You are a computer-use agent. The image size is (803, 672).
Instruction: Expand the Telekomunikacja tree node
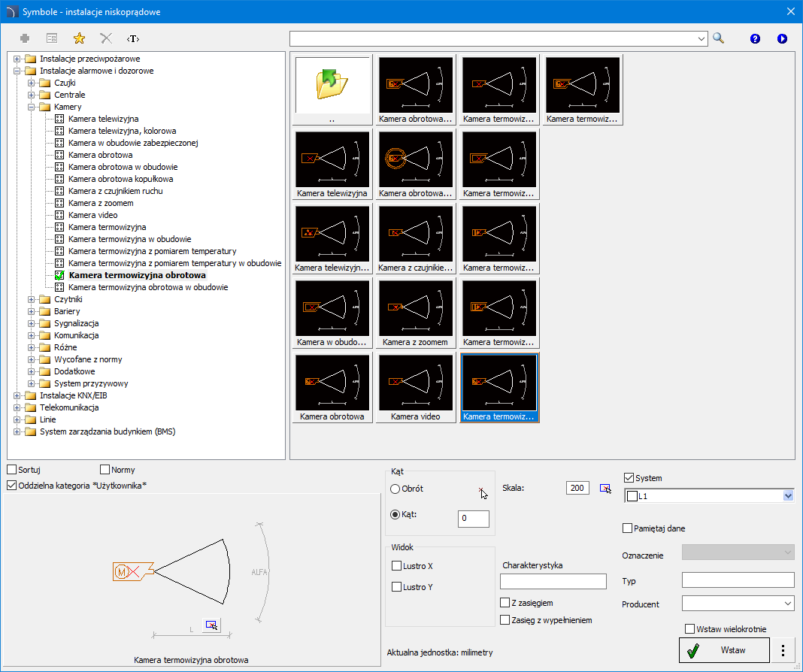point(17,407)
